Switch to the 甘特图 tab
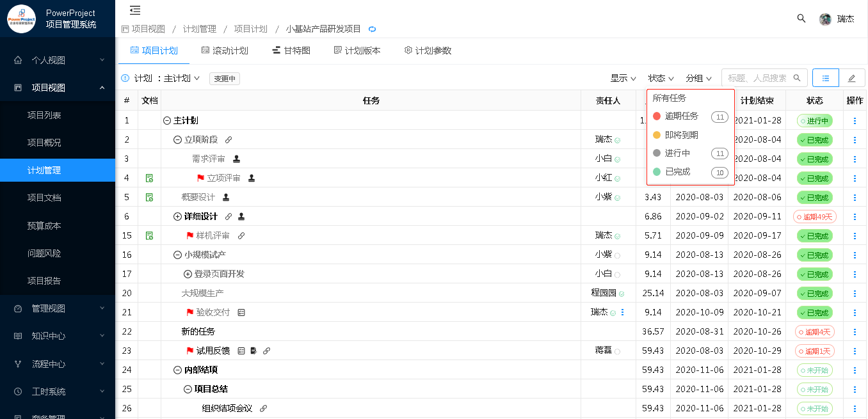Image resolution: width=868 pixels, height=419 pixels. [291, 51]
